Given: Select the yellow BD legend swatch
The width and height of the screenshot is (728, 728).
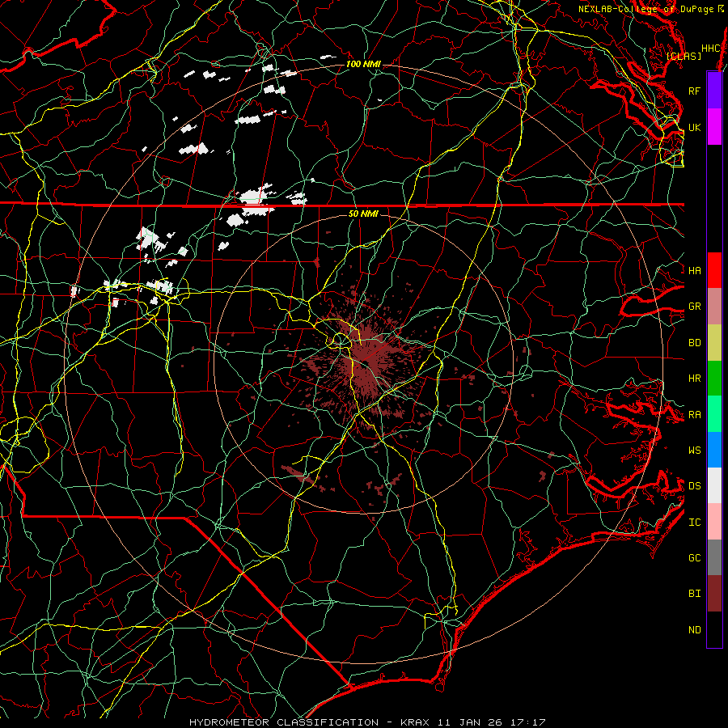Looking at the screenshot, I should (714, 343).
